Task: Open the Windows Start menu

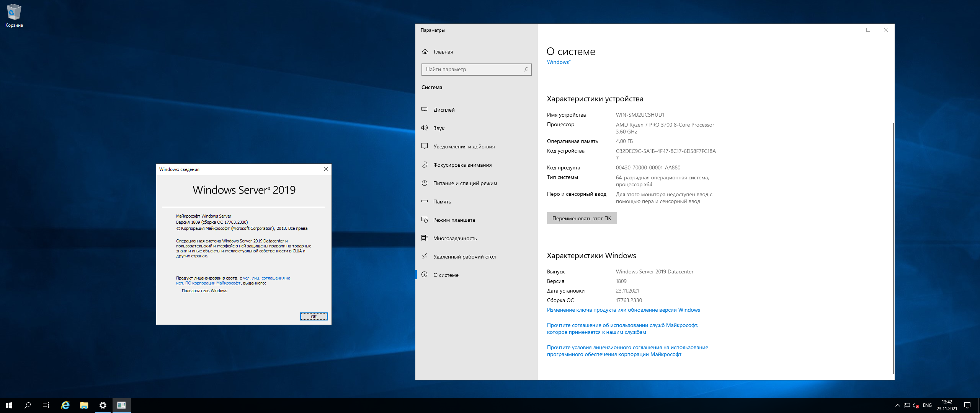Action: [9, 405]
